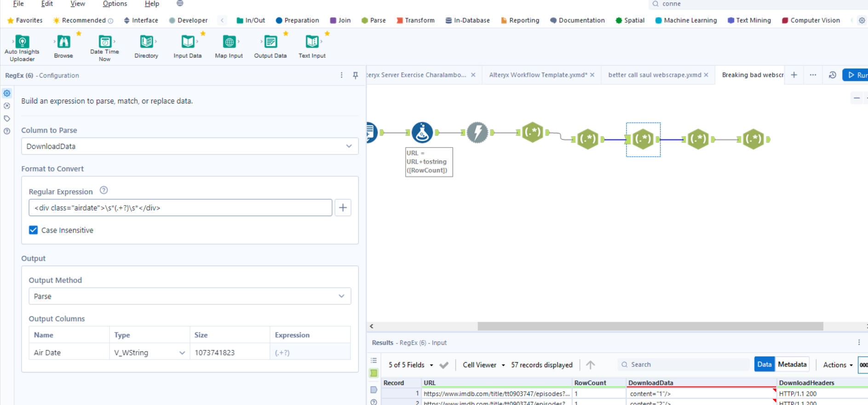Switch Results view to Metadata
The image size is (868, 405).
click(792, 365)
